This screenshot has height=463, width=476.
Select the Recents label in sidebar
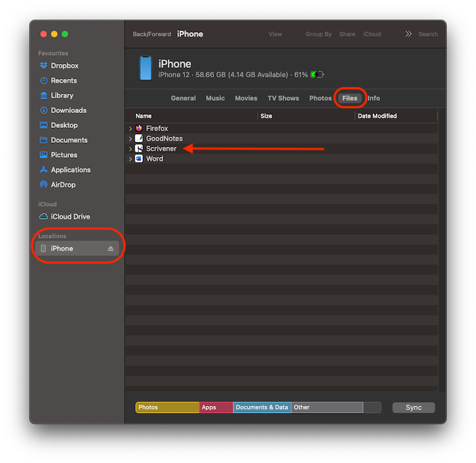coord(64,80)
